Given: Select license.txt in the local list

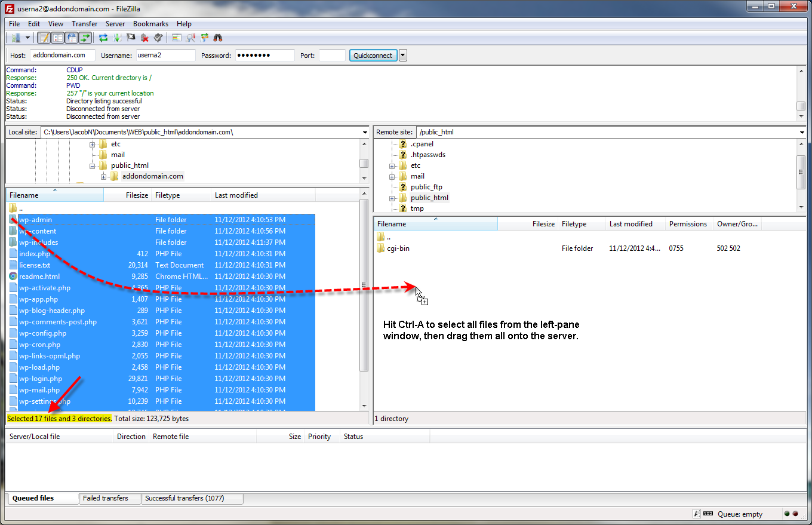Looking at the screenshot, I should tap(161, 265).
